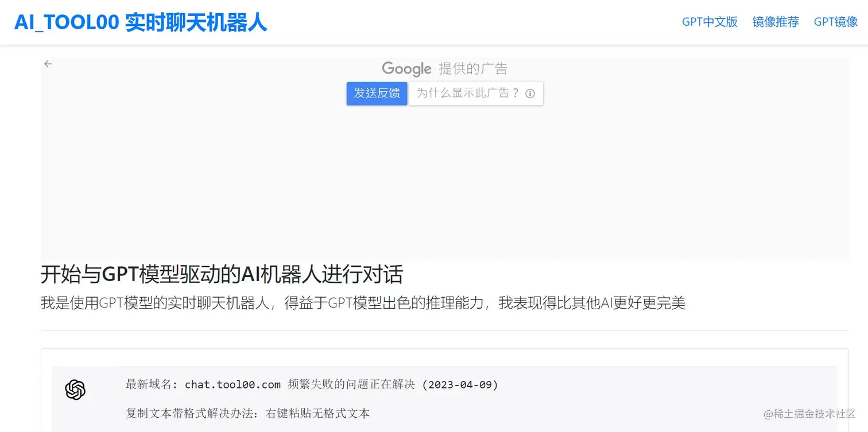The image size is (868, 432).
Task: Open the GPT镜像 nav link
Action: pos(836,22)
